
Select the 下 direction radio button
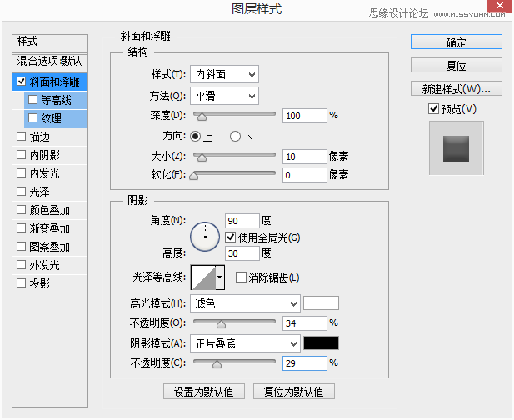tap(235, 137)
